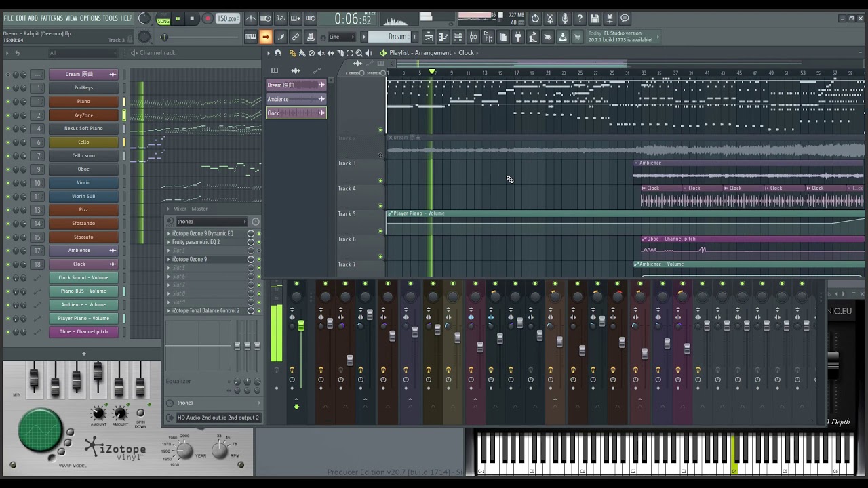Click the KeyZone channel button
This screenshot has width=868, height=488.
(x=83, y=115)
